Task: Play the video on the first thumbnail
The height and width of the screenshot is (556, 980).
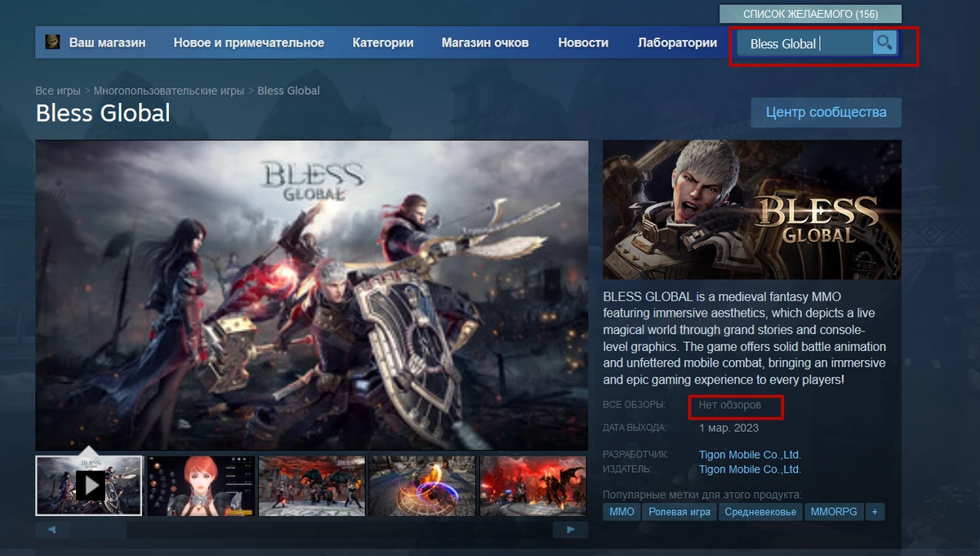Action: [x=91, y=486]
